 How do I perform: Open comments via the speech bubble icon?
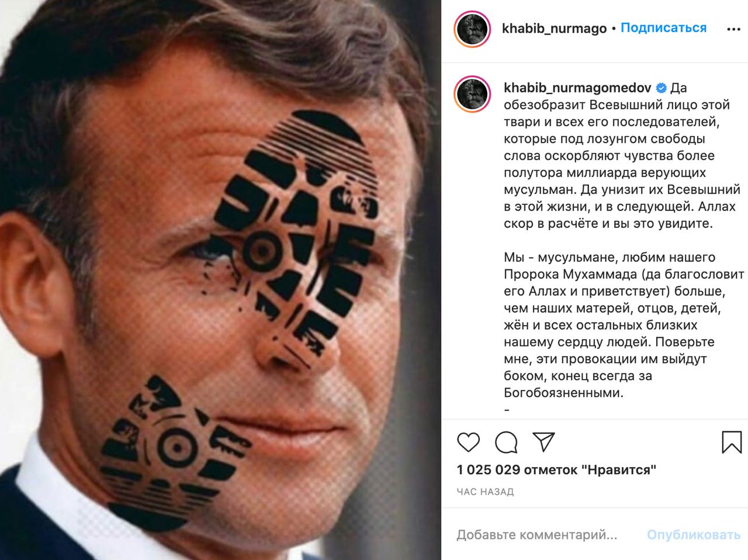506,443
